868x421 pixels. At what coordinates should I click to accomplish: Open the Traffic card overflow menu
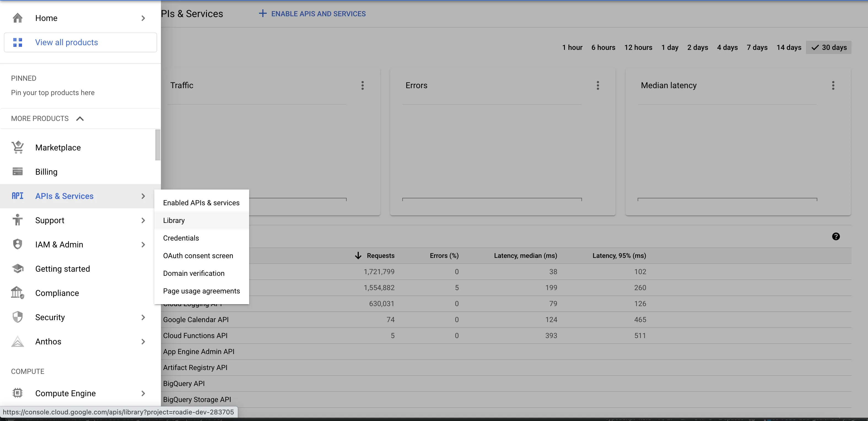pos(363,85)
